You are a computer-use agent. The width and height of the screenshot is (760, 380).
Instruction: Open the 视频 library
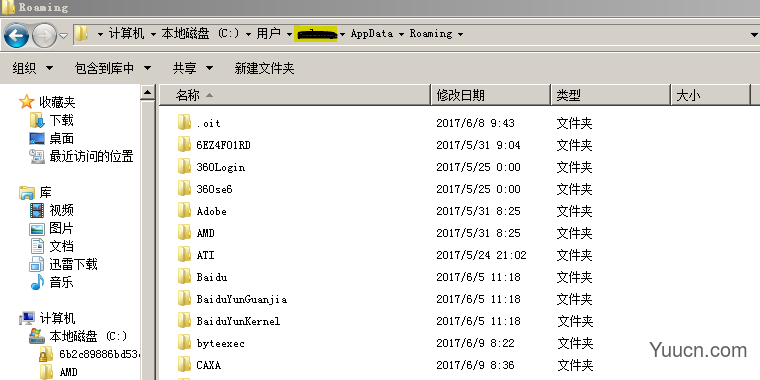(x=61, y=210)
